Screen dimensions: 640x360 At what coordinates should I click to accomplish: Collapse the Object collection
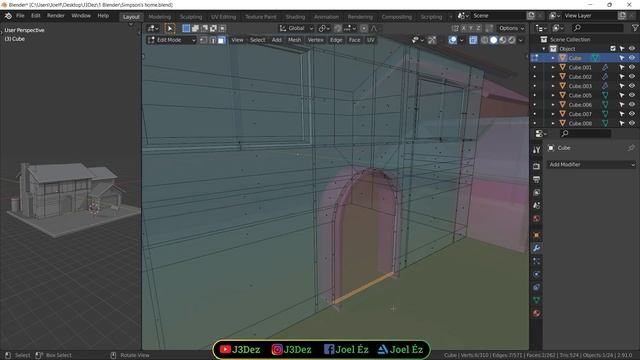click(544, 49)
